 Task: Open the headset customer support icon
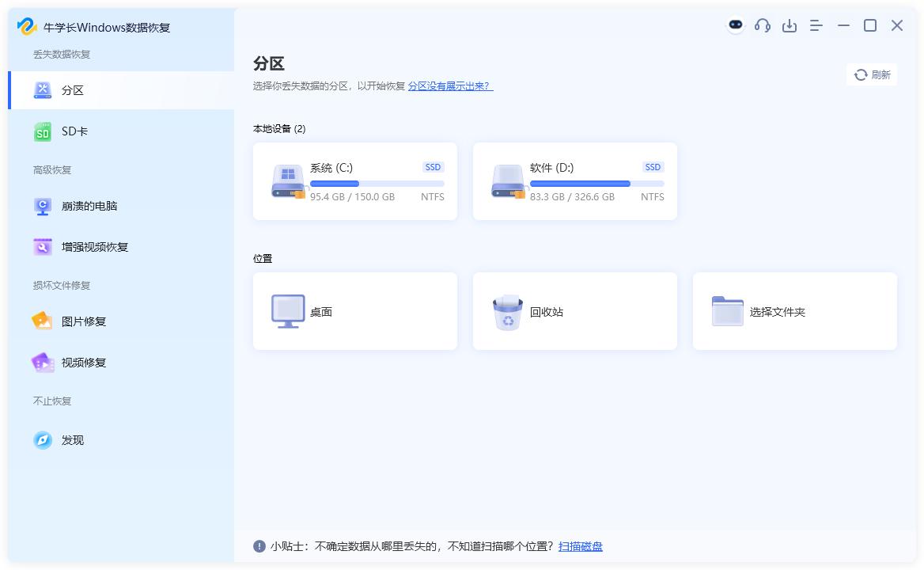(x=762, y=25)
